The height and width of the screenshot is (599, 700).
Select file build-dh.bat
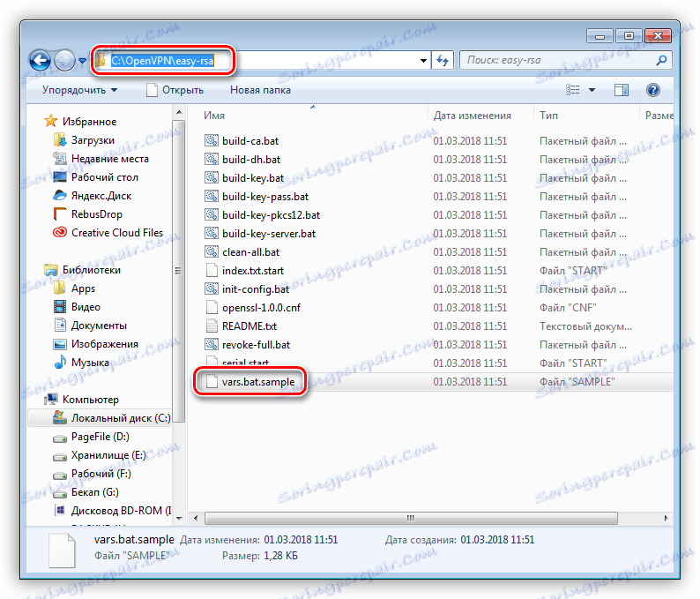[251, 160]
